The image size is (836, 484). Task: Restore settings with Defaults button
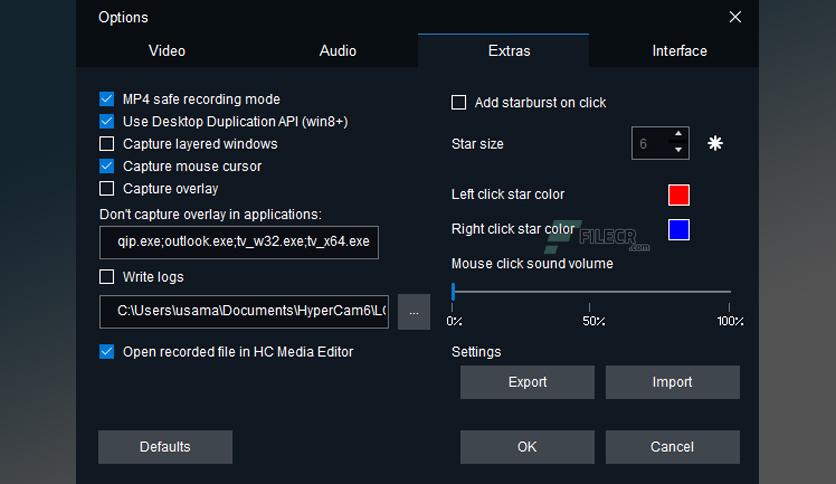tap(165, 447)
